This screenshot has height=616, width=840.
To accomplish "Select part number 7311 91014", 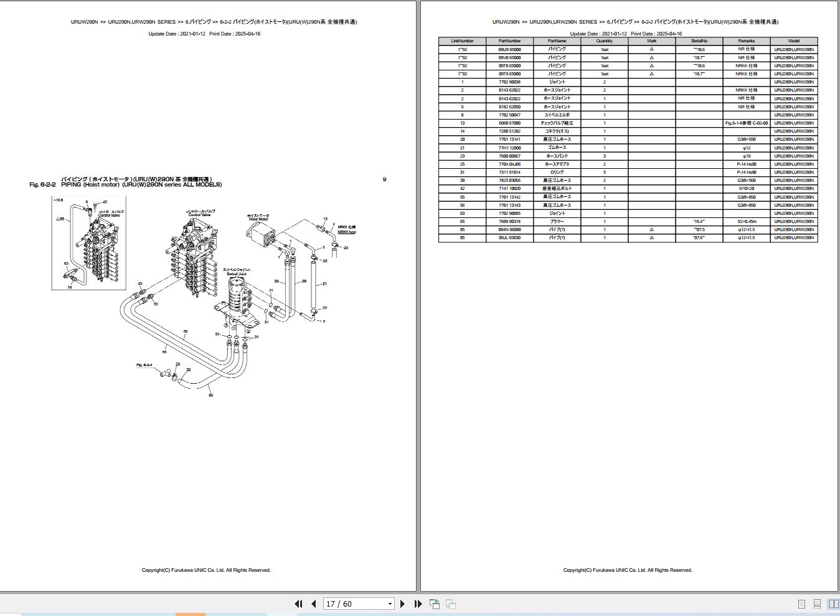I will (509, 172).
